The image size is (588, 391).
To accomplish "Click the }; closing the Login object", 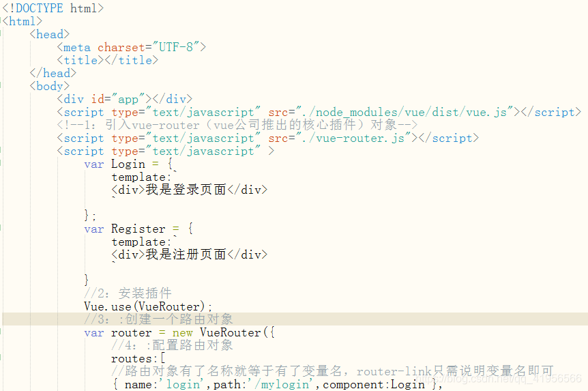I will pos(90,216).
